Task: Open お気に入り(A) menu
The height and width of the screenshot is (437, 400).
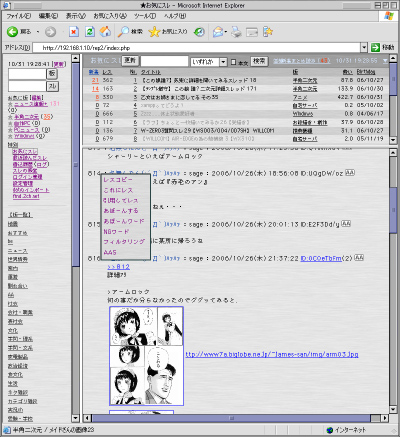Action: click(110, 16)
